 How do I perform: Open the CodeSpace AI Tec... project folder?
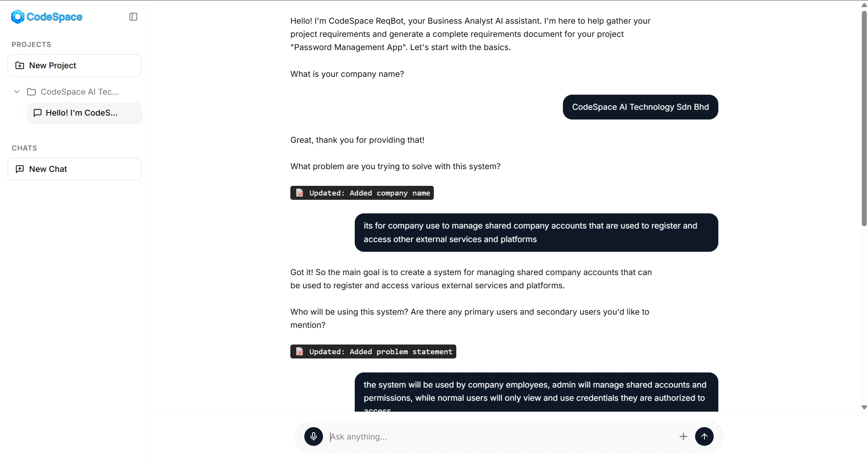79,92
